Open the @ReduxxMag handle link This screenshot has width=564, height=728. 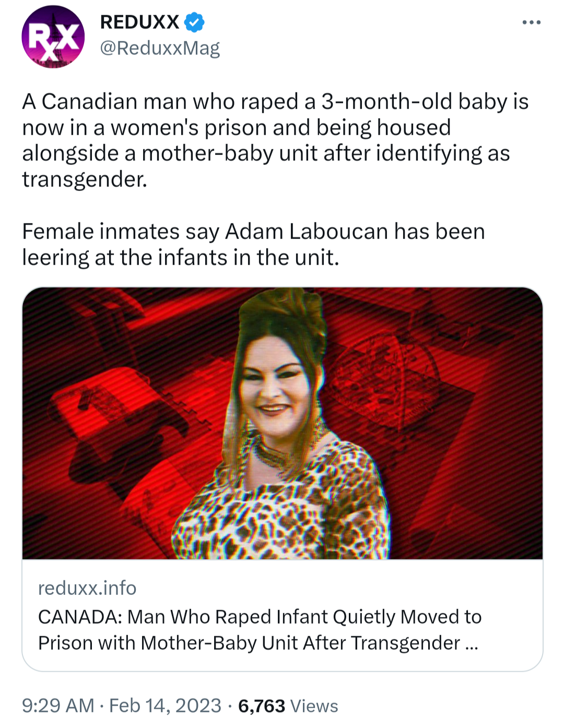160,48
